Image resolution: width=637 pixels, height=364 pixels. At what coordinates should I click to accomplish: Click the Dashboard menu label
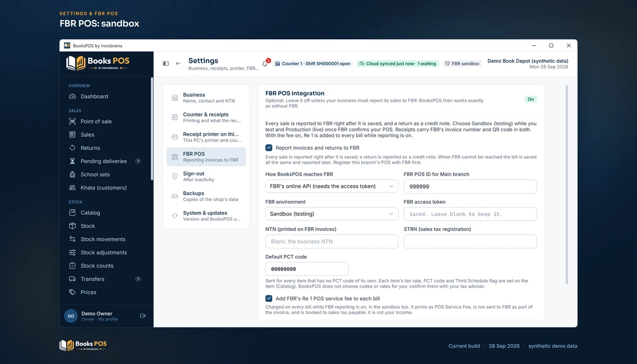point(94,97)
